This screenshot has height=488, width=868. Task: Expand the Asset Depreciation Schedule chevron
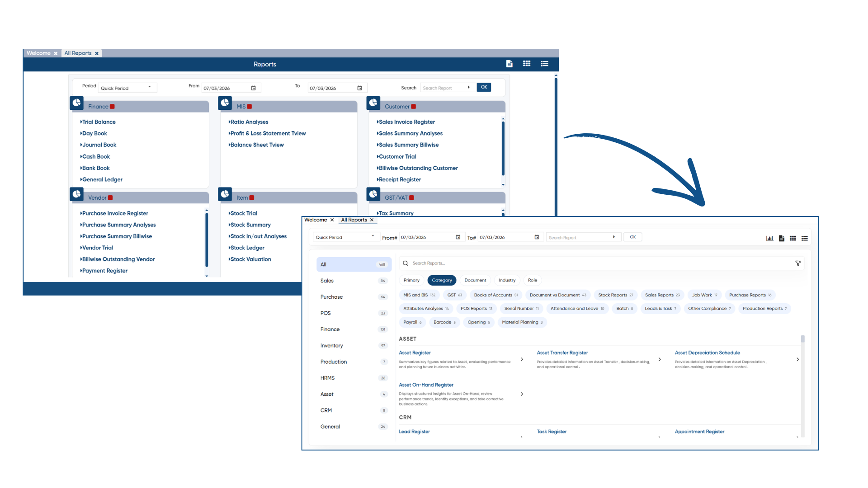[x=797, y=360]
